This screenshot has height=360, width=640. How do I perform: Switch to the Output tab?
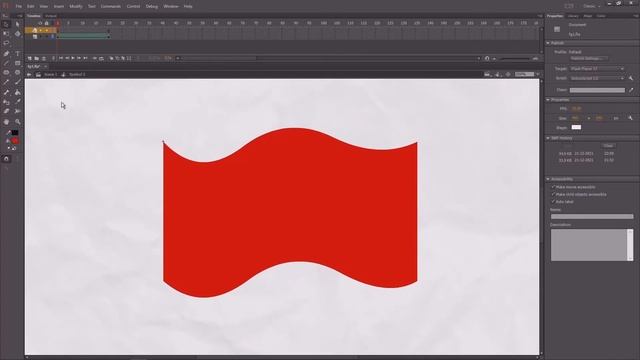coord(51,16)
